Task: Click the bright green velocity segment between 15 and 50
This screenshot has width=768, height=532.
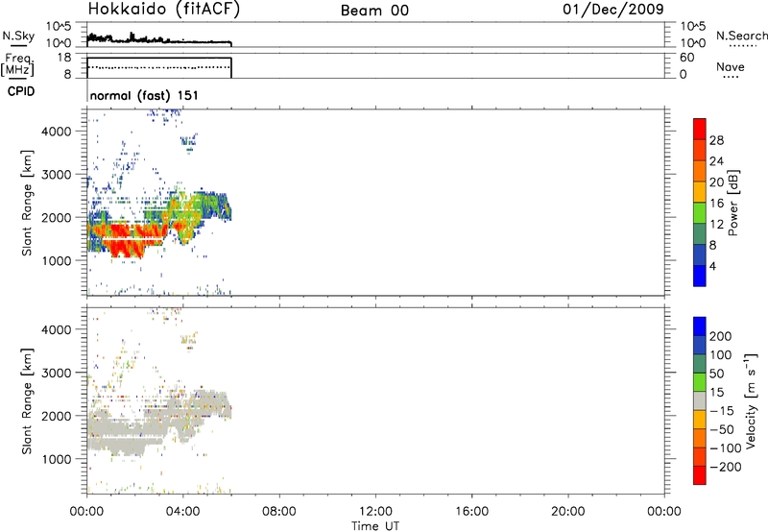Action: [700, 382]
